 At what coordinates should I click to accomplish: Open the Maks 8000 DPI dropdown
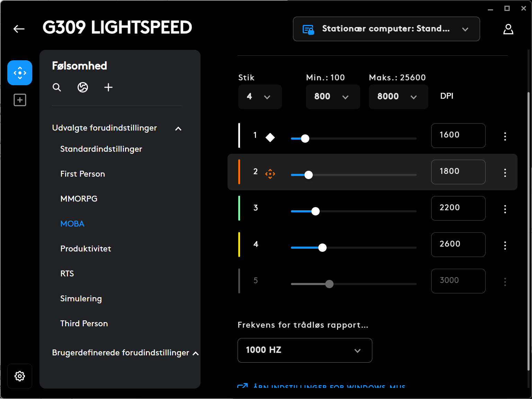(x=398, y=97)
